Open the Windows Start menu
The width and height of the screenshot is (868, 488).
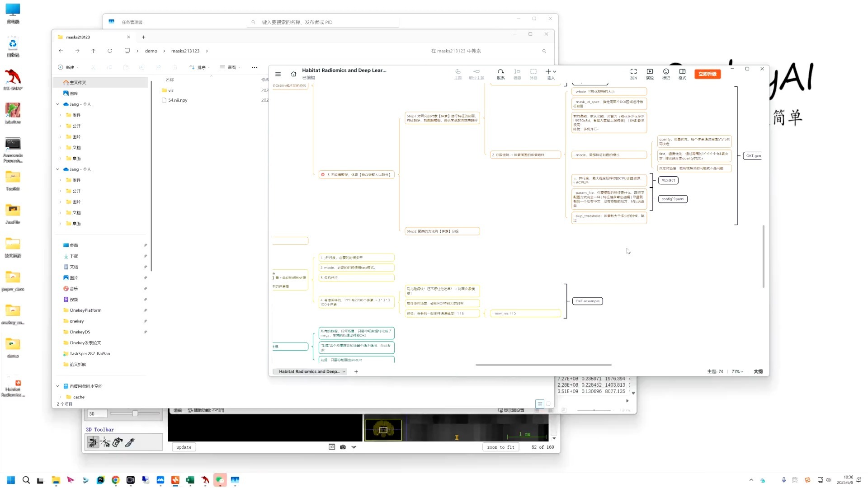click(11, 480)
